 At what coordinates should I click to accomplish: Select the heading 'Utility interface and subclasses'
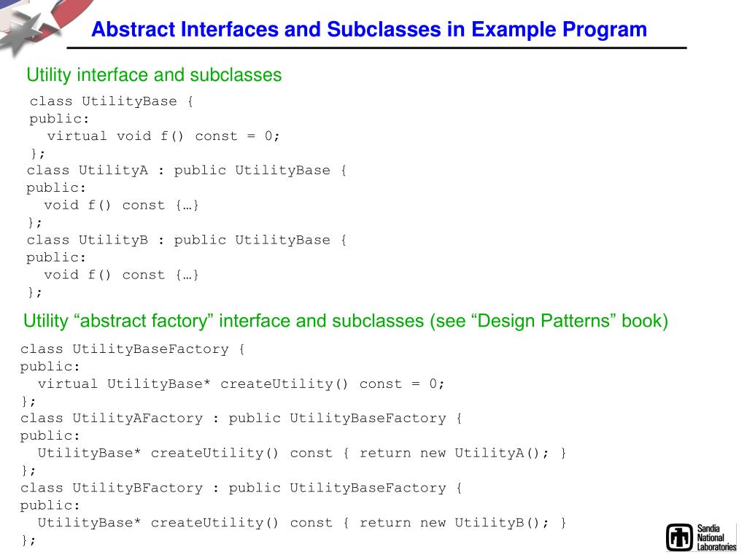point(154,75)
